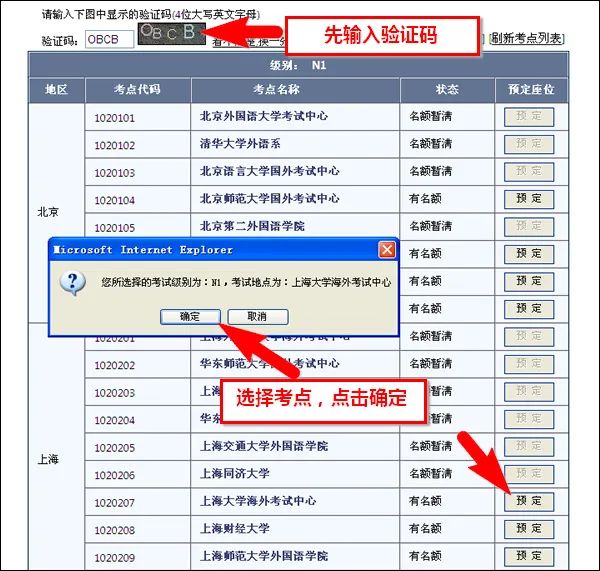The image size is (600, 571).
Task: Click test site code 1020101
Action: click(114, 118)
